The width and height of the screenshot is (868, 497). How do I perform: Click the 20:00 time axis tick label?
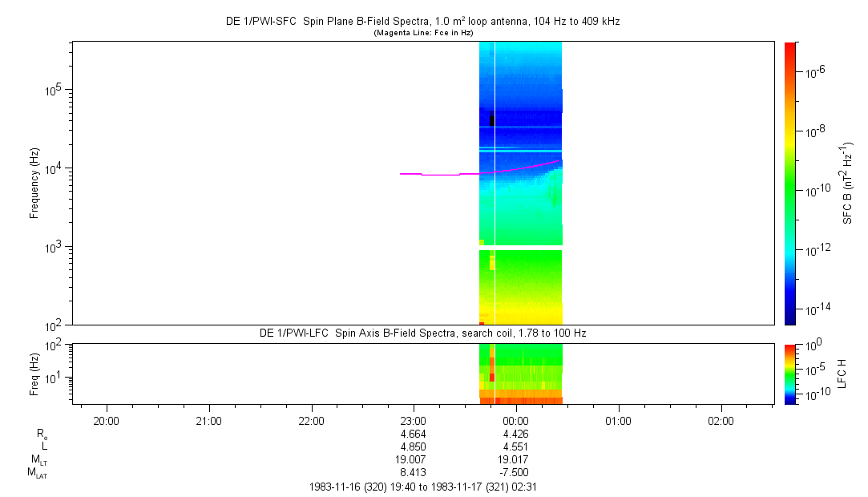[x=106, y=421]
